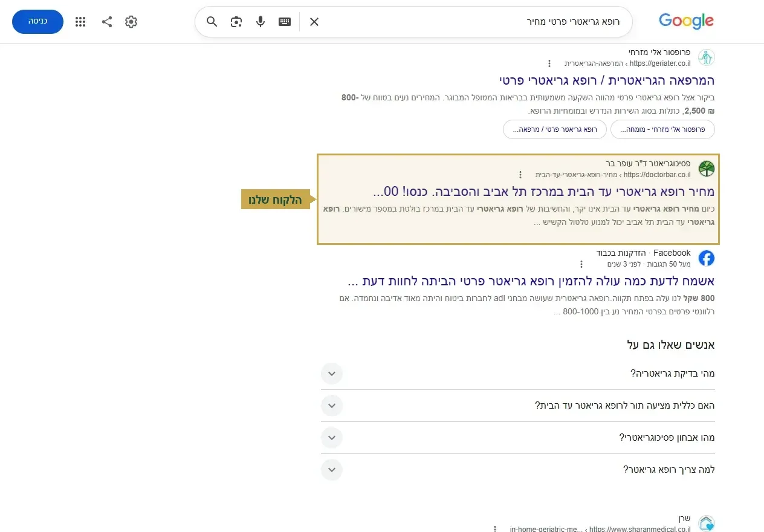Click the blue כניסה sign-in button

click(37, 22)
